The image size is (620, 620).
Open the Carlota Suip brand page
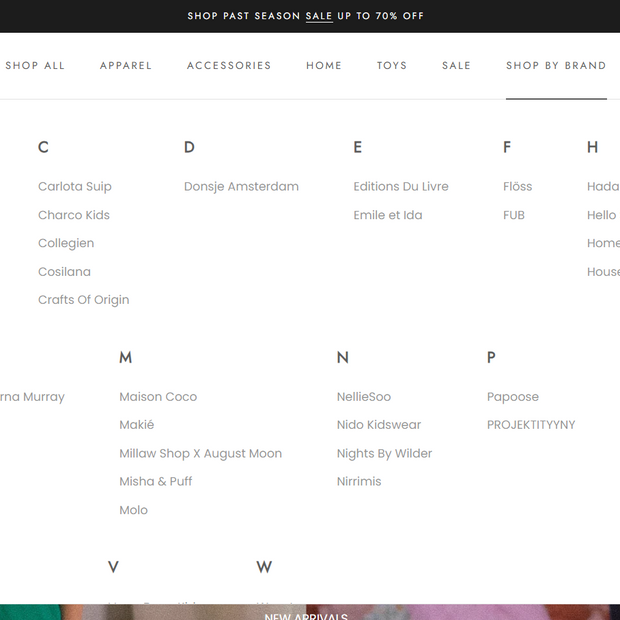(x=75, y=187)
